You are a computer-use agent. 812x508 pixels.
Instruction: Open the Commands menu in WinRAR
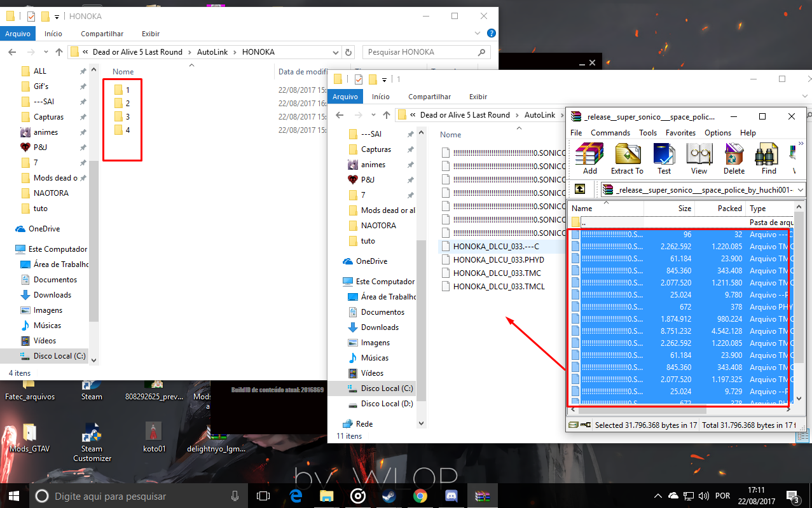pos(610,133)
